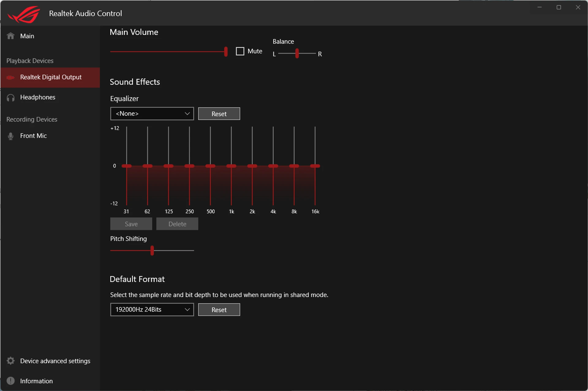The width and height of the screenshot is (588, 391).
Task: Click the Sound Effects heading
Action: point(135,82)
